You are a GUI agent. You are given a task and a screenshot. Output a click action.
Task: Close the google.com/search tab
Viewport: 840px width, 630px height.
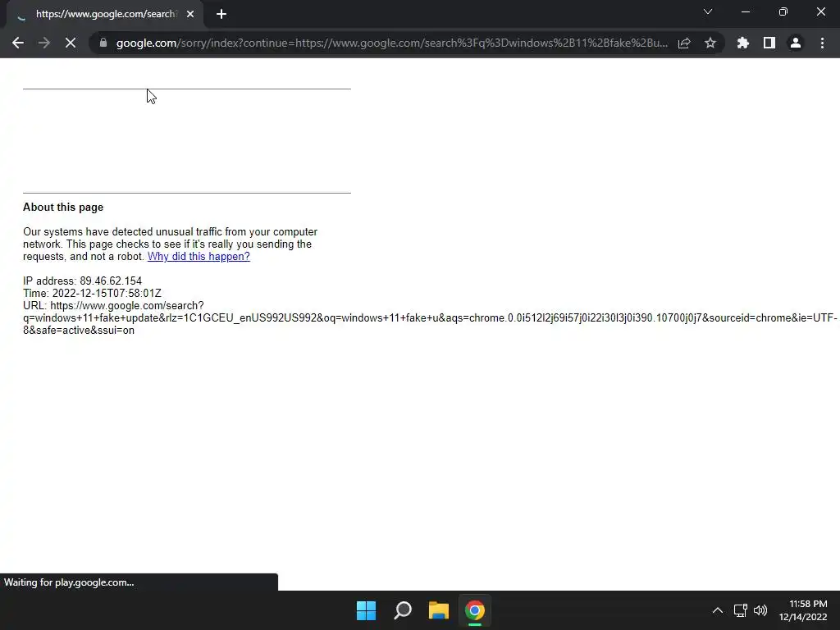(x=190, y=14)
